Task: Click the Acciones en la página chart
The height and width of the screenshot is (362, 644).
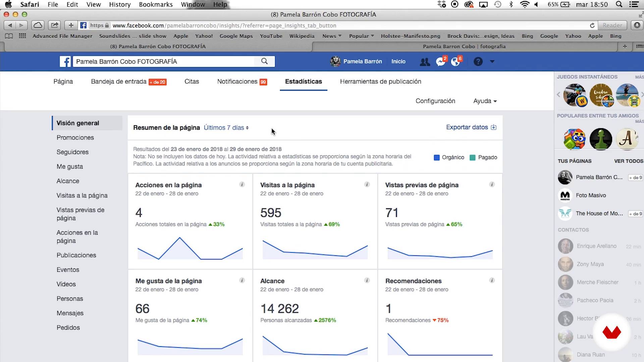Action: coord(190,248)
